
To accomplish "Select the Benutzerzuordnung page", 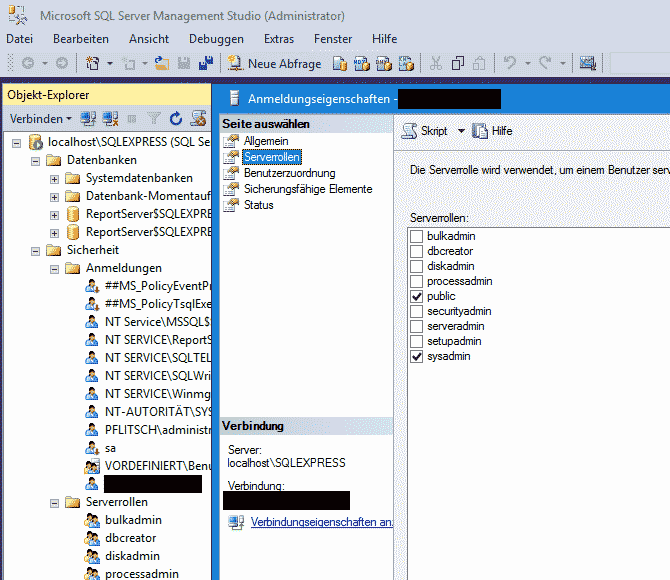I will (x=290, y=173).
